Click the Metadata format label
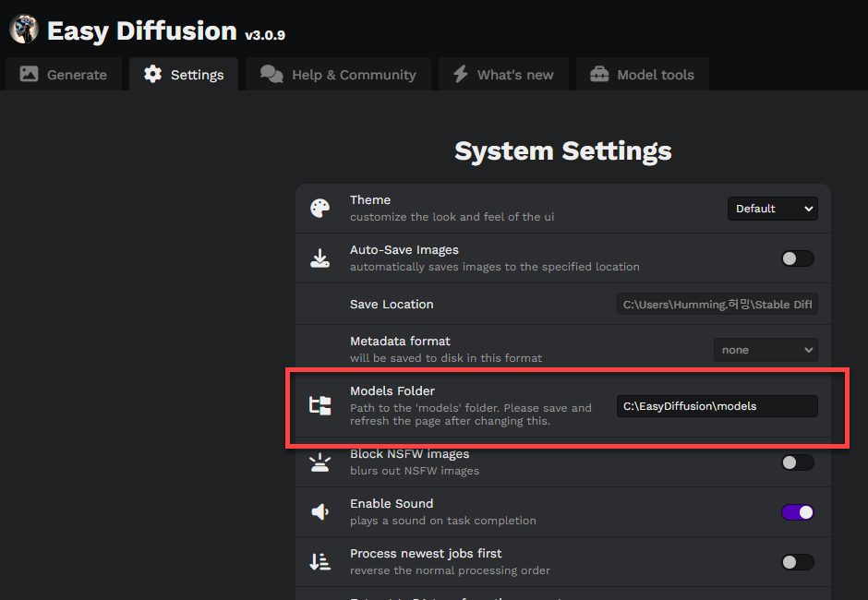This screenshot has width=868, height=600. (400, 341)
